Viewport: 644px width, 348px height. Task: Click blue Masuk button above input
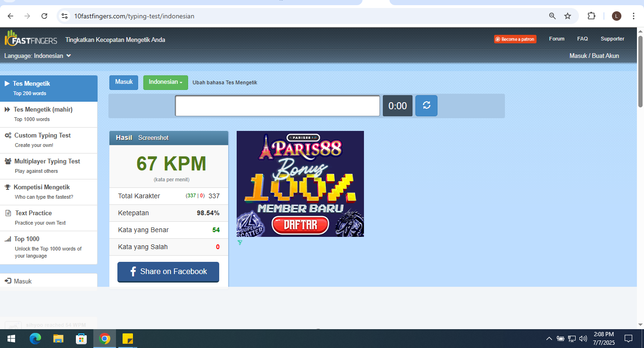124,82
